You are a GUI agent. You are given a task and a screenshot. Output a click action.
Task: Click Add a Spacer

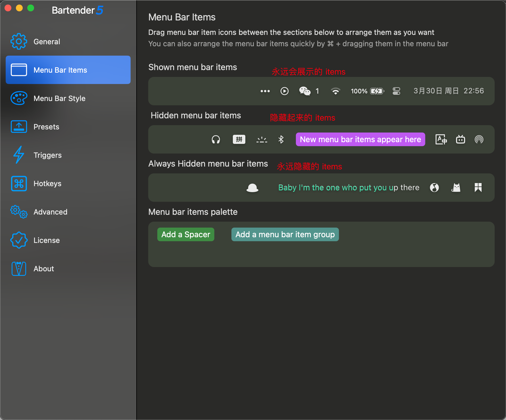pyautogui.click(x=186, y=234)
